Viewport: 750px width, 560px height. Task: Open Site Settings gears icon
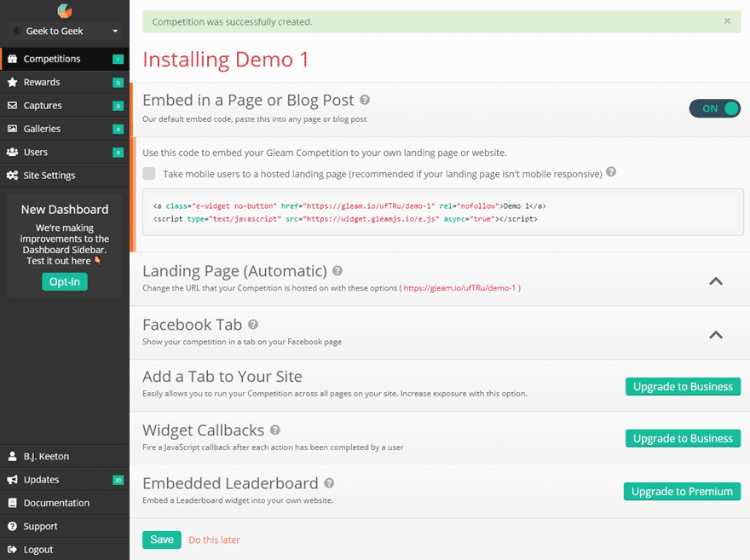click(x=13, y=175)
